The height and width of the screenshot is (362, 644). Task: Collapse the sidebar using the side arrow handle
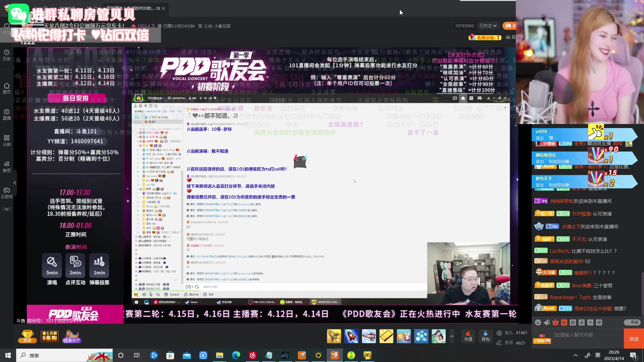[x=15, y=183]
